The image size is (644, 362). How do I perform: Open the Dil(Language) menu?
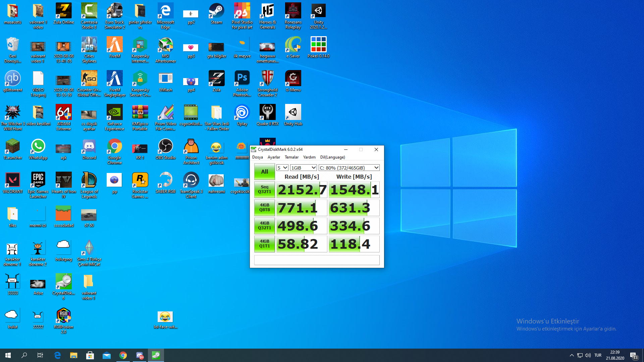click(x=332, y=157)
